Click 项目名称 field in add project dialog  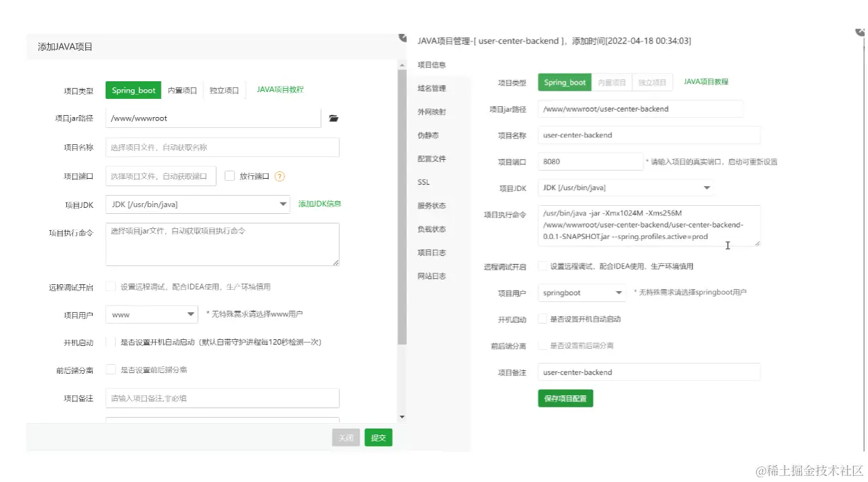click(x=222, y=147)
